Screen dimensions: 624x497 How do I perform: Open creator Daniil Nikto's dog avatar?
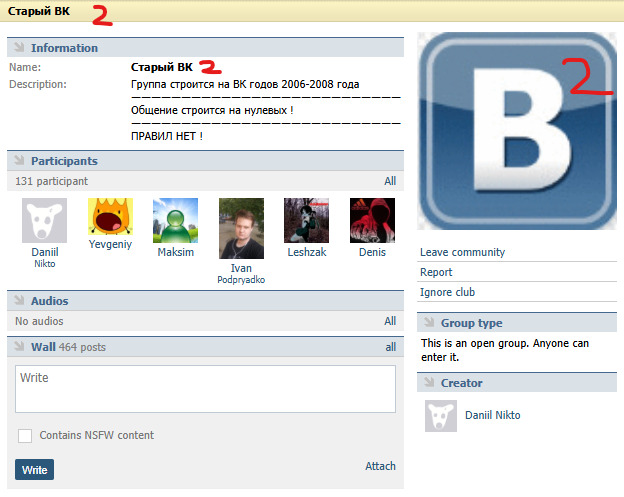441,416
